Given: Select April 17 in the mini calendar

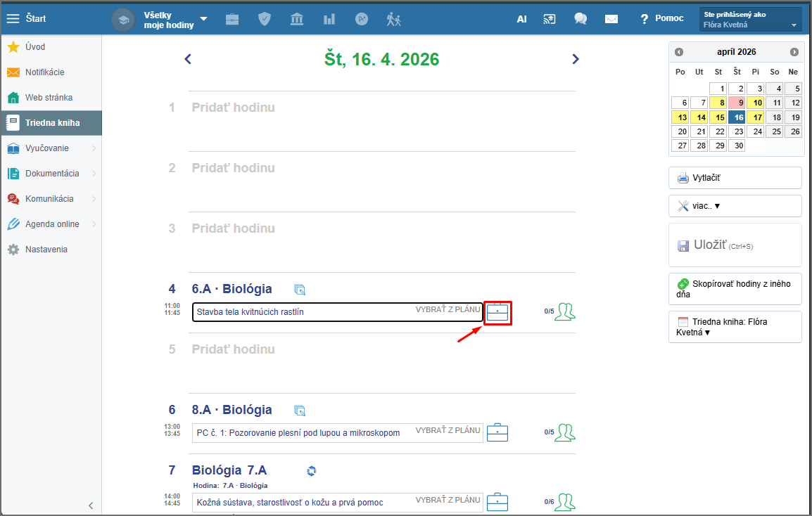Looking at the screenshot, I should pos(756,117).
